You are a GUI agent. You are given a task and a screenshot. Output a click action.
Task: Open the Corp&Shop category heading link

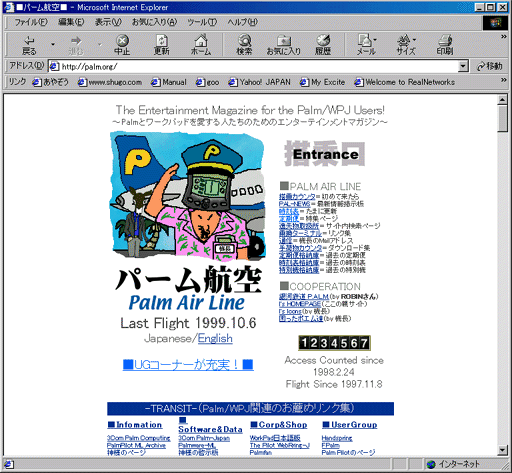pos(279,425)
